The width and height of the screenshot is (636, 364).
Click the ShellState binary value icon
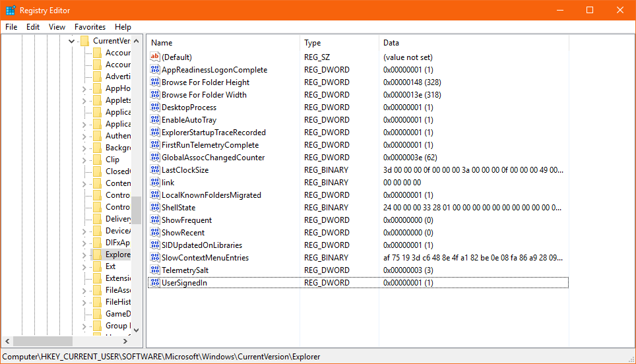tap(154, 207)
